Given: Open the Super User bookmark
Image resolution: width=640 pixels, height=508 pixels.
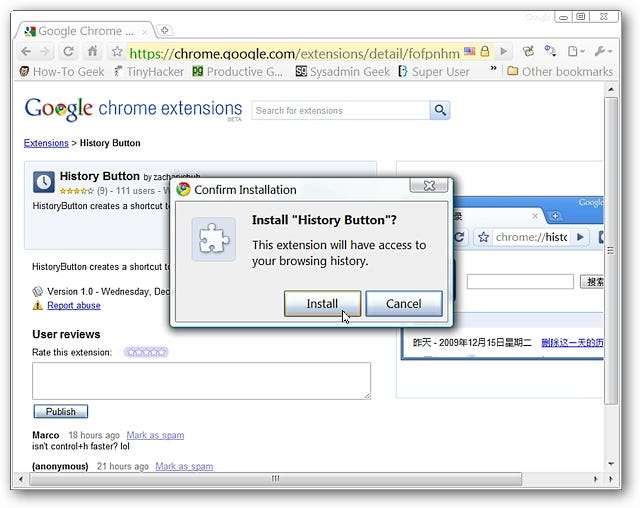Looking at the screenshot, I should [434, 72].
